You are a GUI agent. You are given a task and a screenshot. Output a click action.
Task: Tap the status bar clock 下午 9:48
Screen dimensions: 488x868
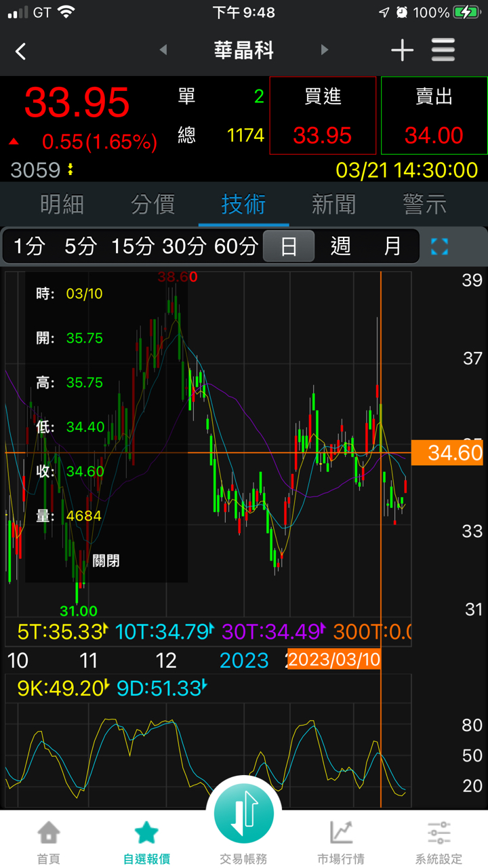pos(243,12)
